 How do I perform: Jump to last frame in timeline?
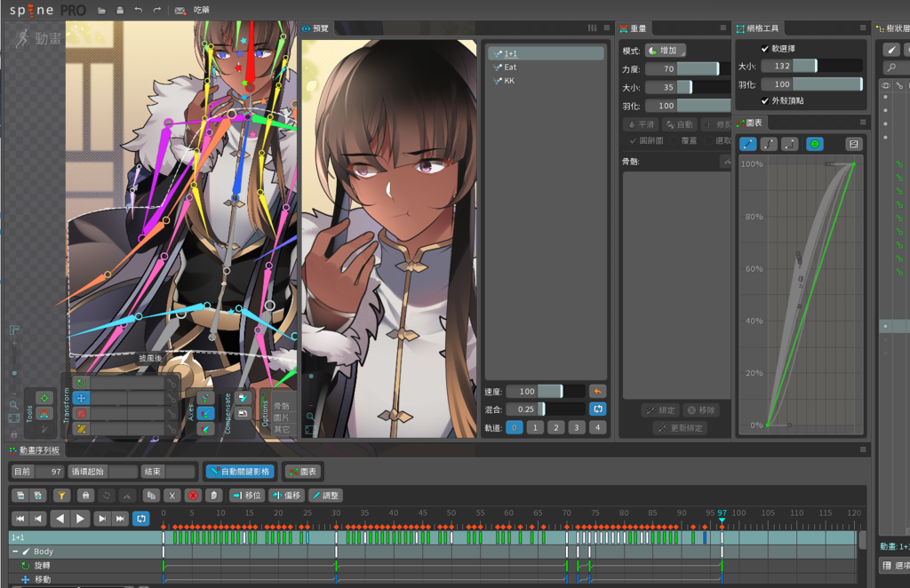120,519
